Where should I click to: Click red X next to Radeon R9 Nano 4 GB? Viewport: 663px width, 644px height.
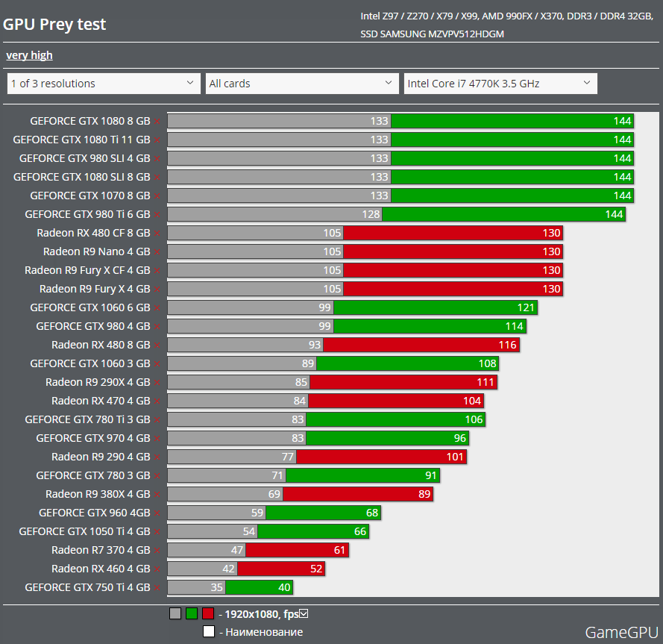pyautogui.click(x=157, y=251)
